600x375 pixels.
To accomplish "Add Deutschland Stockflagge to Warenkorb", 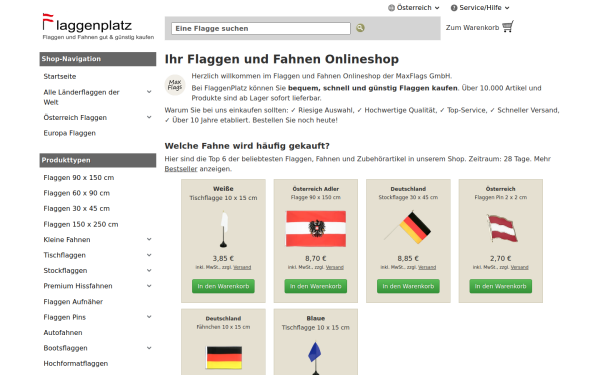I will click(x=408, y=286).
